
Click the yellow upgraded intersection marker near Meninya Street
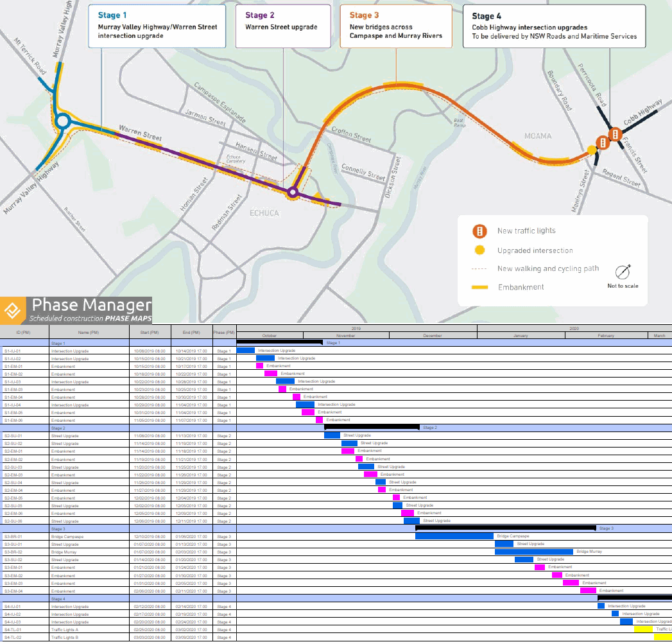pyautogui.click(x=591, y=150)
